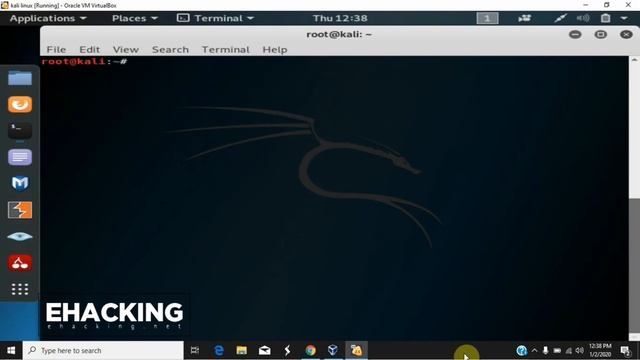Launch Cherrytree from the Kali dock

(20, 263)
